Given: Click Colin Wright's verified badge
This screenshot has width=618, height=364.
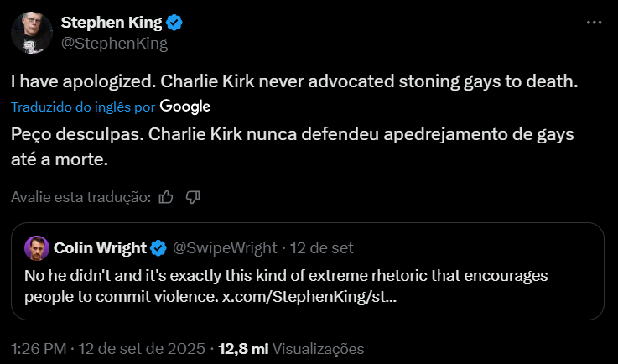Looking at the screenshot, I should (159, 247).
